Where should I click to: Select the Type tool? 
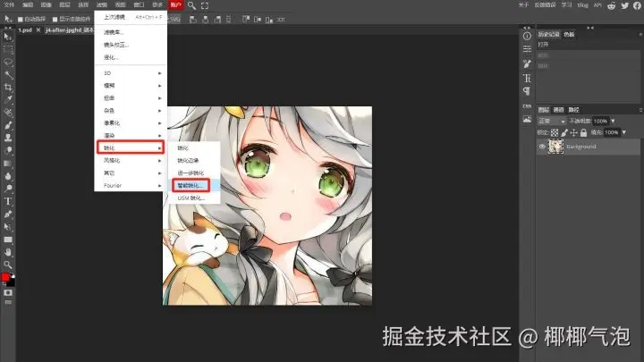(8, 201)
